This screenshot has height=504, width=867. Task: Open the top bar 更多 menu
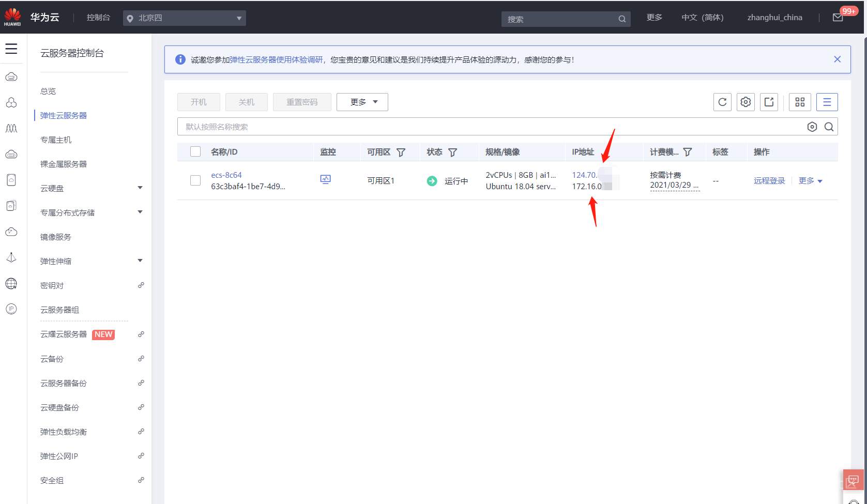[655, 18]
